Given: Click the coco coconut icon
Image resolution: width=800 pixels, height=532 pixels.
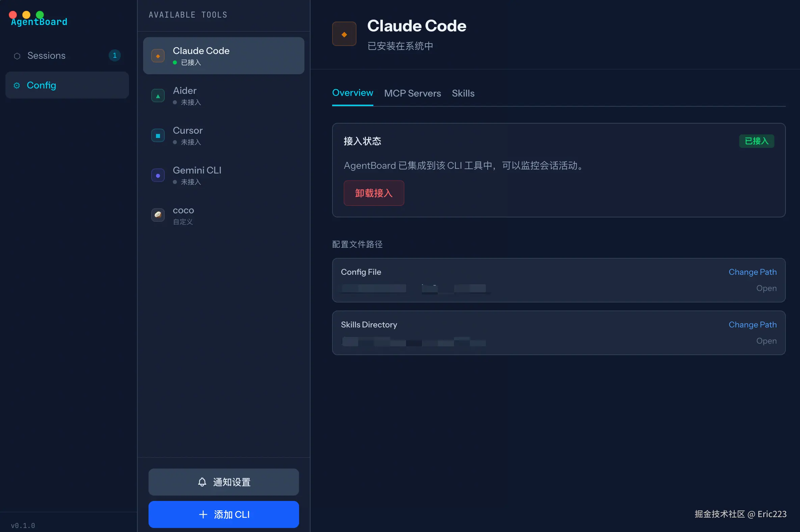Looking at the screenshot, I should point(158,215).
